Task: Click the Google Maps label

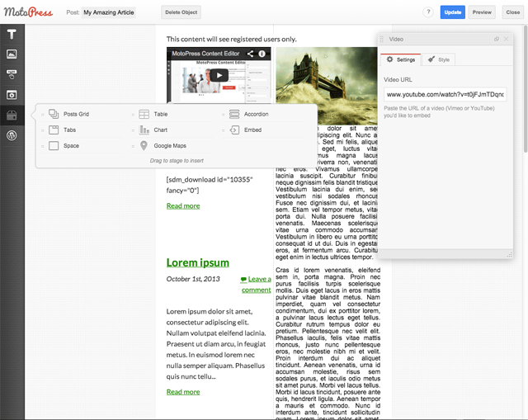Action: coord(170,146)
